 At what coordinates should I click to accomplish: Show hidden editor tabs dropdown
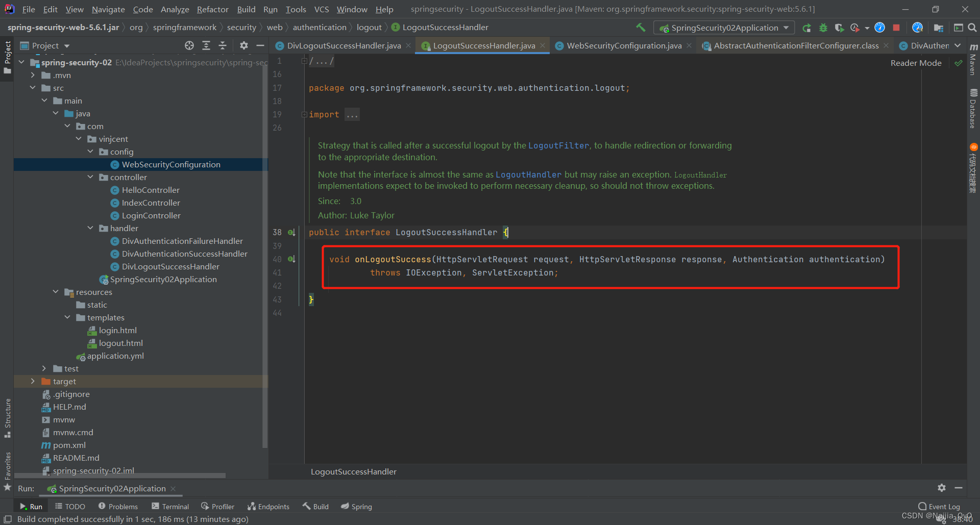click(x=958, y=45)
